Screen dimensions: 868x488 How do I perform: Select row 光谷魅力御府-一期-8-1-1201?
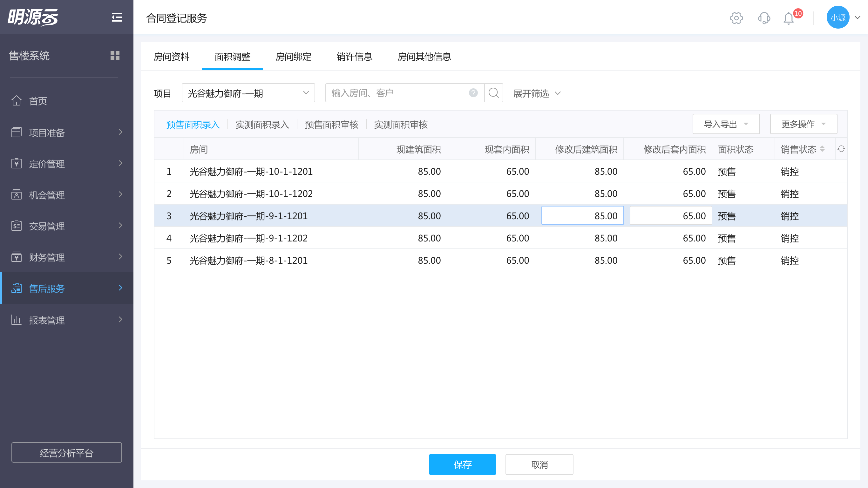[x=501, y=260]
